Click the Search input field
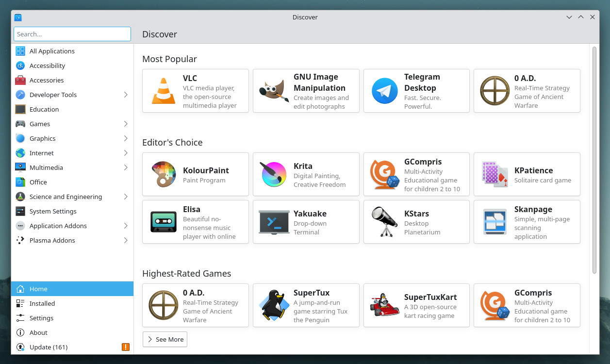 click(x=72, y=34)
